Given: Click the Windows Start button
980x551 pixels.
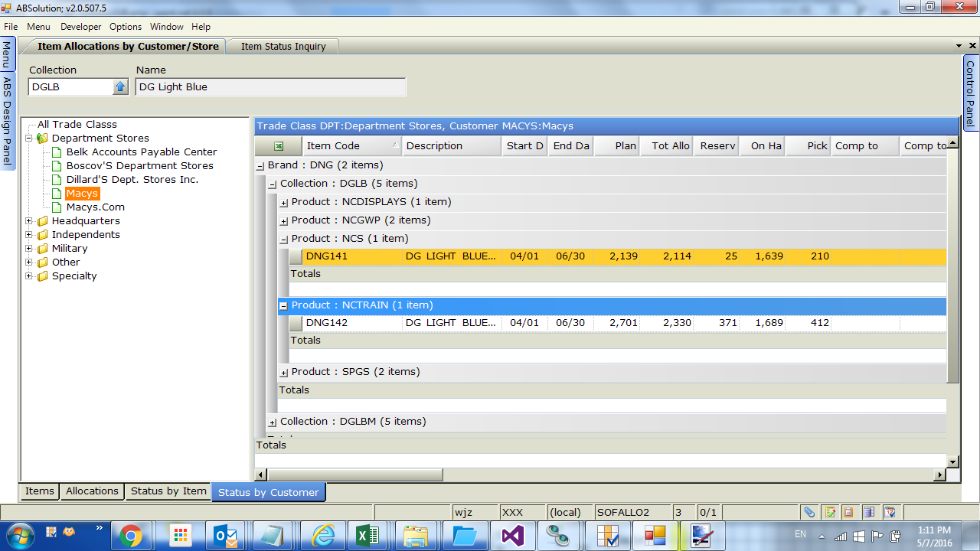Looking at the screenshot, I should coord(19,535).
